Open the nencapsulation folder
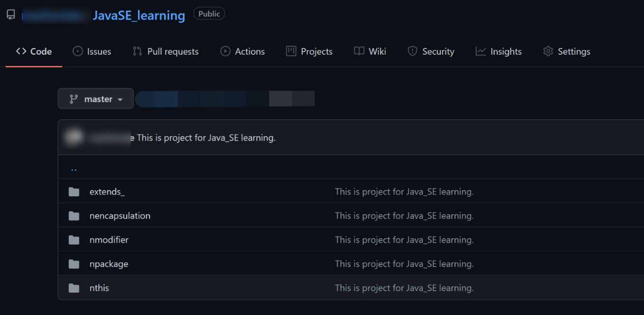644x315 pixels. [x=120, y=216]
